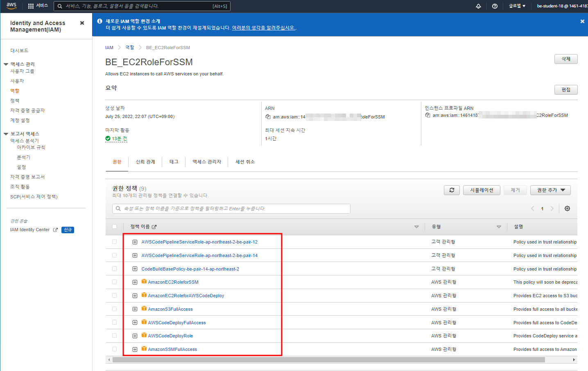Check the box for CodeBuildBasePolicy row
Viewport: 588px width, 371px height.
(x=114, y=269)
